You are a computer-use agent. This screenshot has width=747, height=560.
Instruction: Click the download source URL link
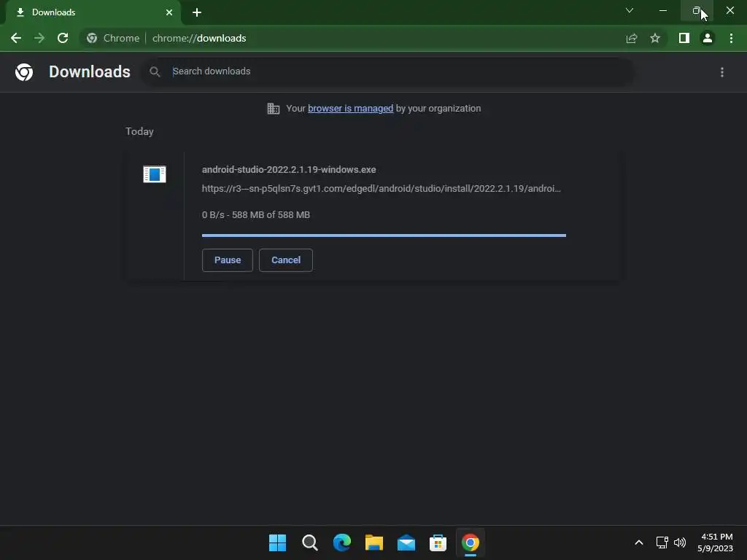tap(381, 189)
